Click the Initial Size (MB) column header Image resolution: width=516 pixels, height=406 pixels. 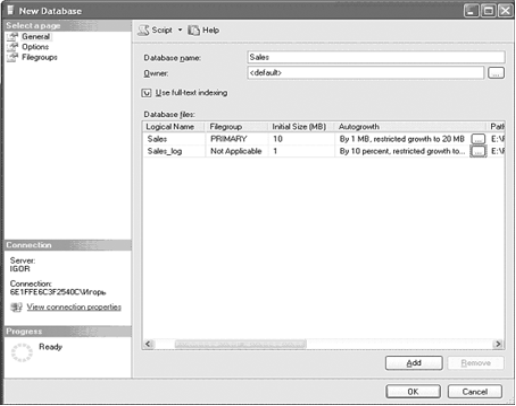pos(301,127)
